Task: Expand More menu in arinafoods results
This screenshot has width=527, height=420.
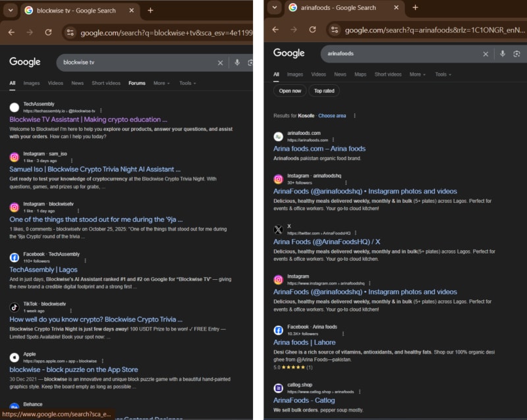Action: pos(418,74)
